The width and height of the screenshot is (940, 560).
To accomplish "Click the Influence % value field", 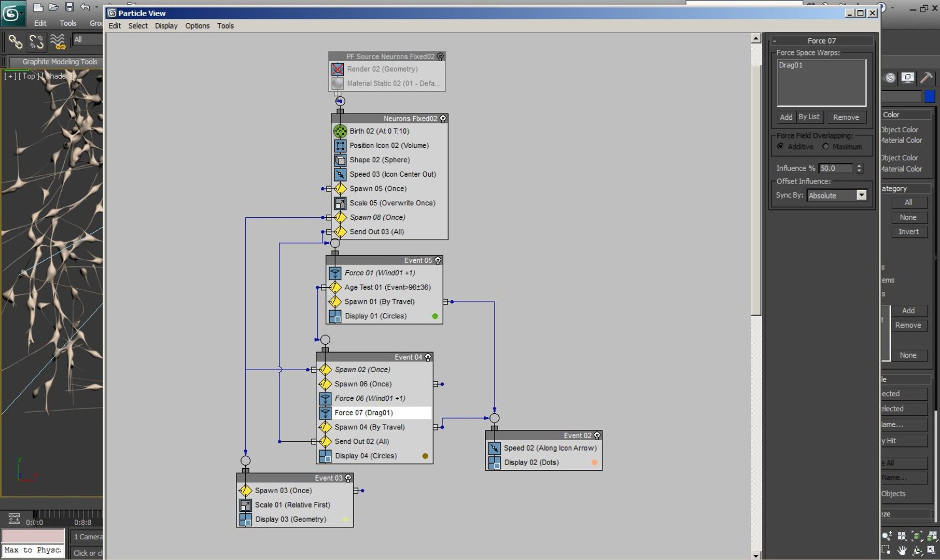I will [x=836, y=168].
